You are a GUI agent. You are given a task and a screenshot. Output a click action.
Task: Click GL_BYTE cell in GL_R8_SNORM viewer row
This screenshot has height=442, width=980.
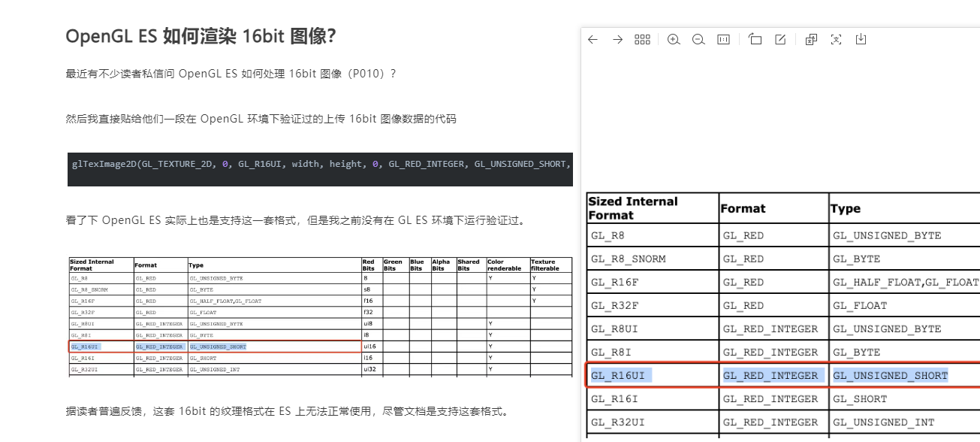tap(904, 259)
